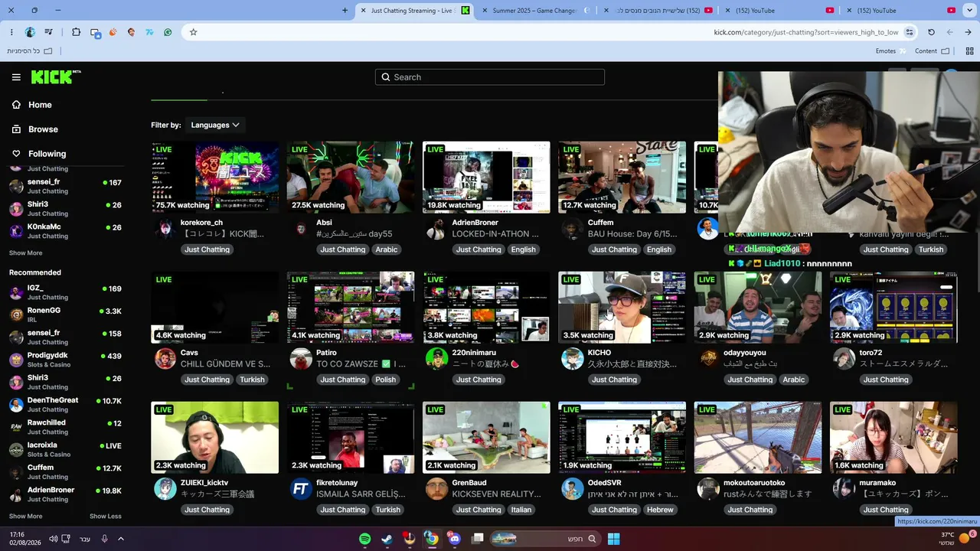Click the Cavs channel avatar
This screenshot has width=980, height=551.
click(x=165, y=358)
